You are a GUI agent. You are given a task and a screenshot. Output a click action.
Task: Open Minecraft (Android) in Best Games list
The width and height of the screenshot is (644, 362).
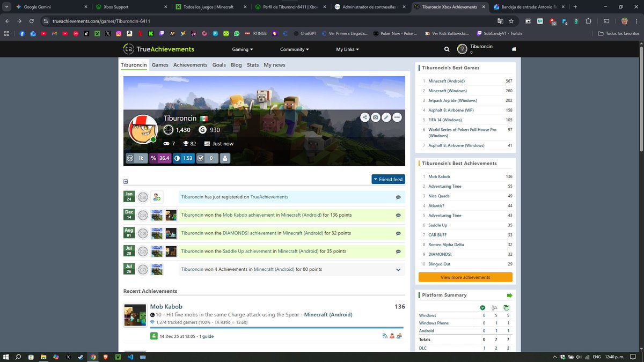click(447, 81)
